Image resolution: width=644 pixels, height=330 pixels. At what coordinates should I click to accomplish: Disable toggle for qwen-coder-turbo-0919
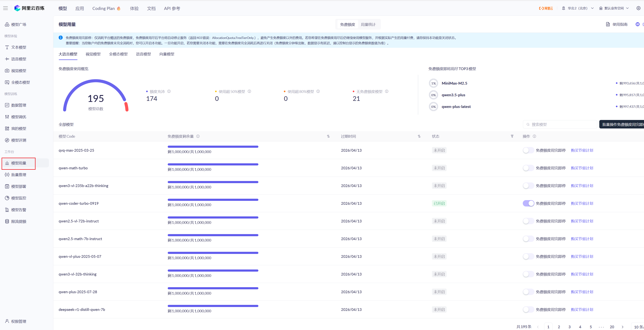coord(528,203)
